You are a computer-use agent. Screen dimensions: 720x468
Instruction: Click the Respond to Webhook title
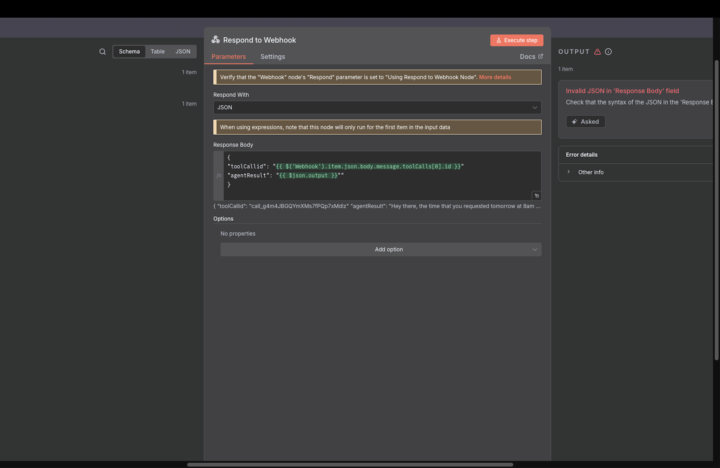(x=259, y=40)
